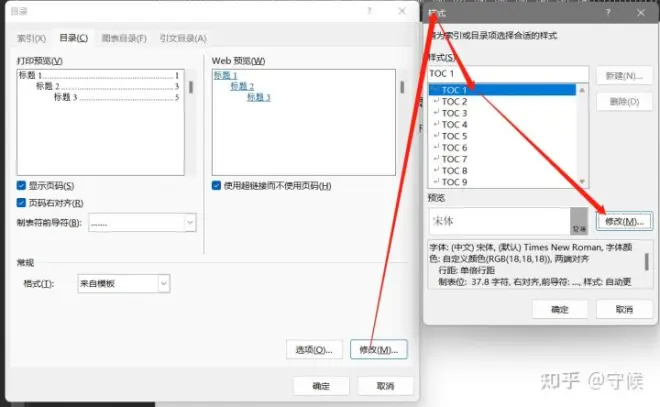Select TOC 3 in the style list
Viewport: 660px width, 407px height.
(x=503, y=113)
